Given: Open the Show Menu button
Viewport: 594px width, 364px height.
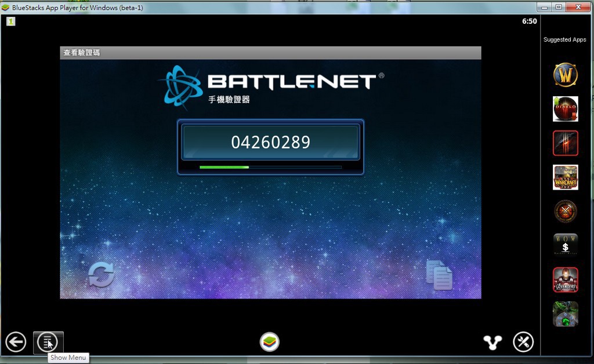Looking at the screenshot, I should [x=48, y=342].
